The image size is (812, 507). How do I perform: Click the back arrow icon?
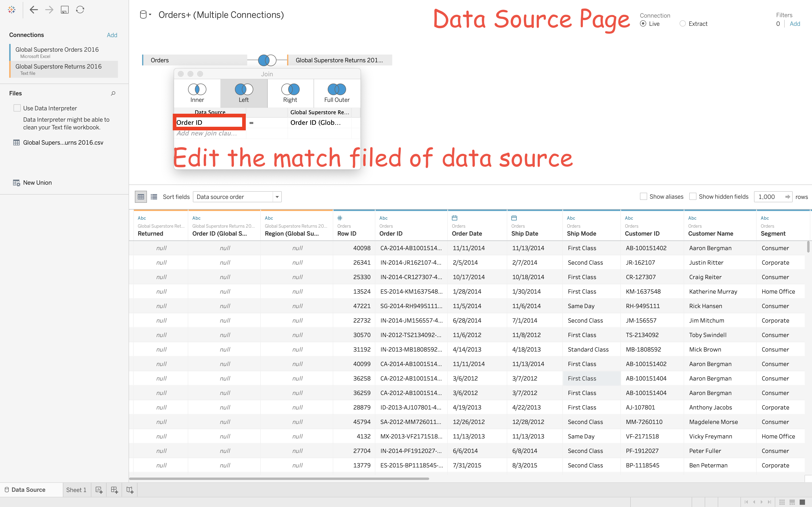[34, 10]
